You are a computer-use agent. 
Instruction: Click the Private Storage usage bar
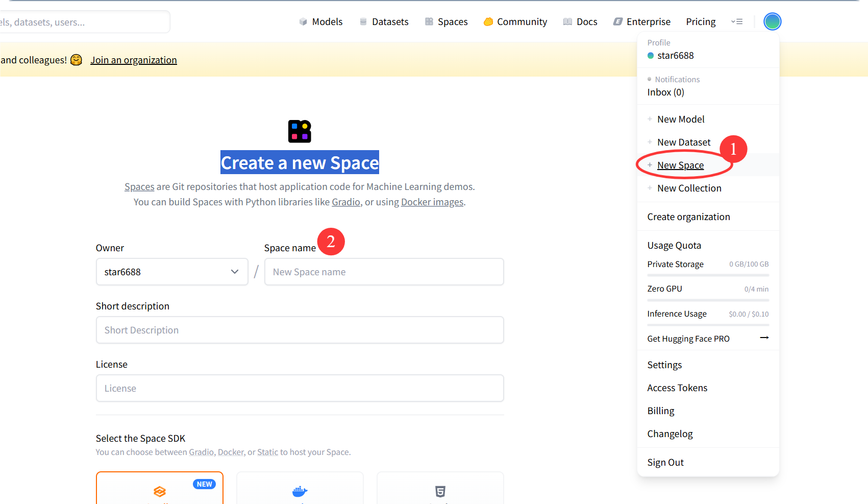[x=708, y=275]
